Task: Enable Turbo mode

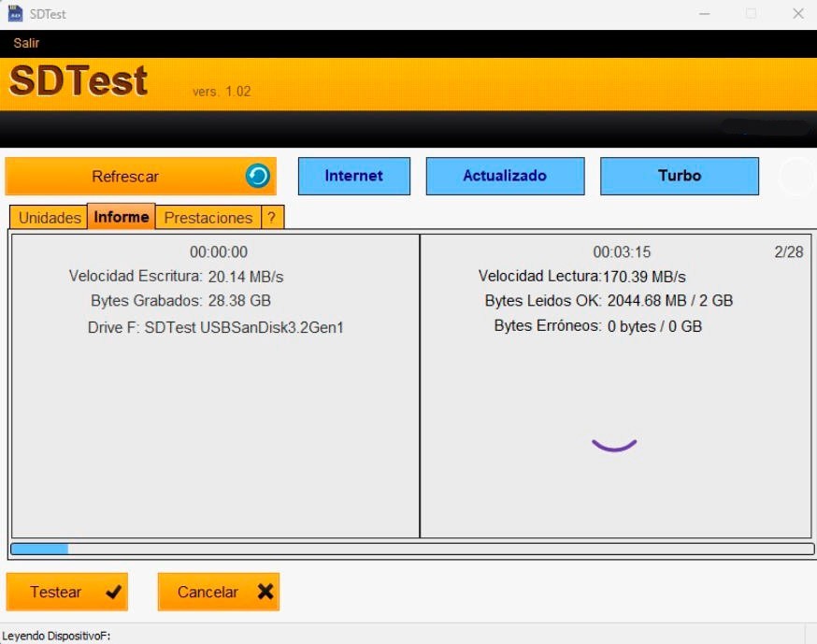Action: click(680, 175)
